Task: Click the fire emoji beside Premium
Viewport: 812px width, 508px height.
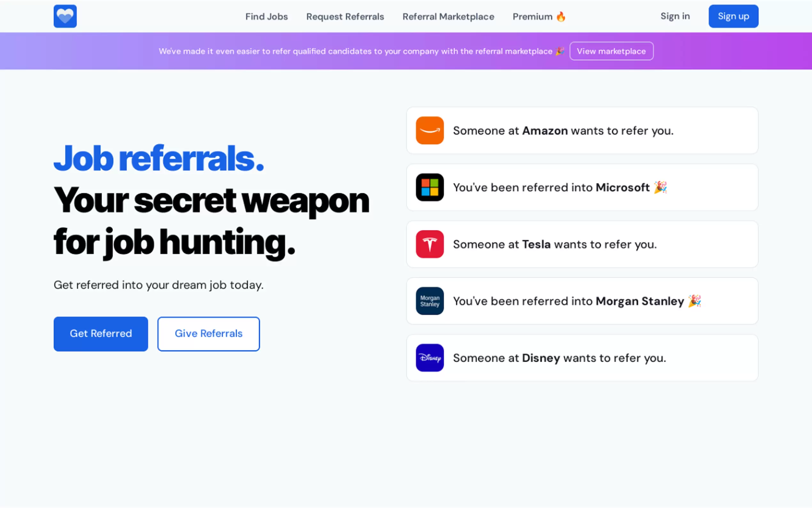Action: click(561, 16)
